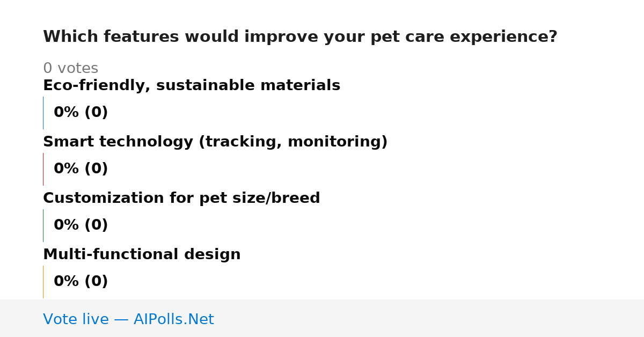The width and height of the screenshot is (644, 337).
Task: Click the poll question heading
Action: [300, 37]
